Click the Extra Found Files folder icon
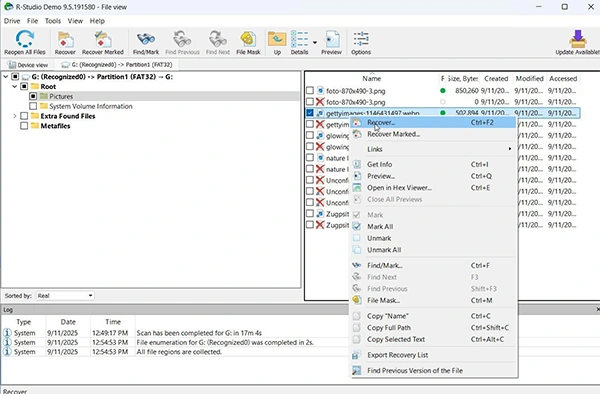Screen dimensions: 600x394 [35, 116]
